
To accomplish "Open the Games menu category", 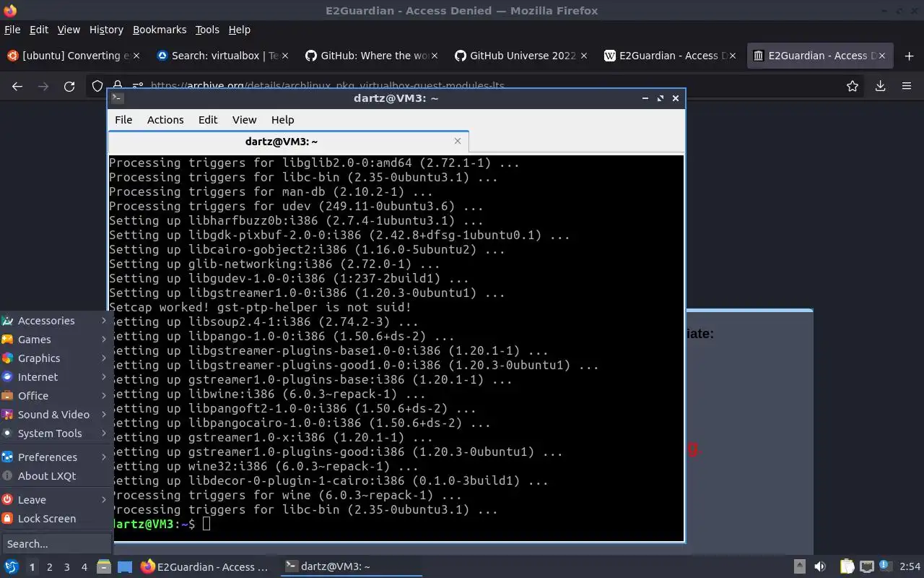I will pyautogui.click(x=55, y=340).
